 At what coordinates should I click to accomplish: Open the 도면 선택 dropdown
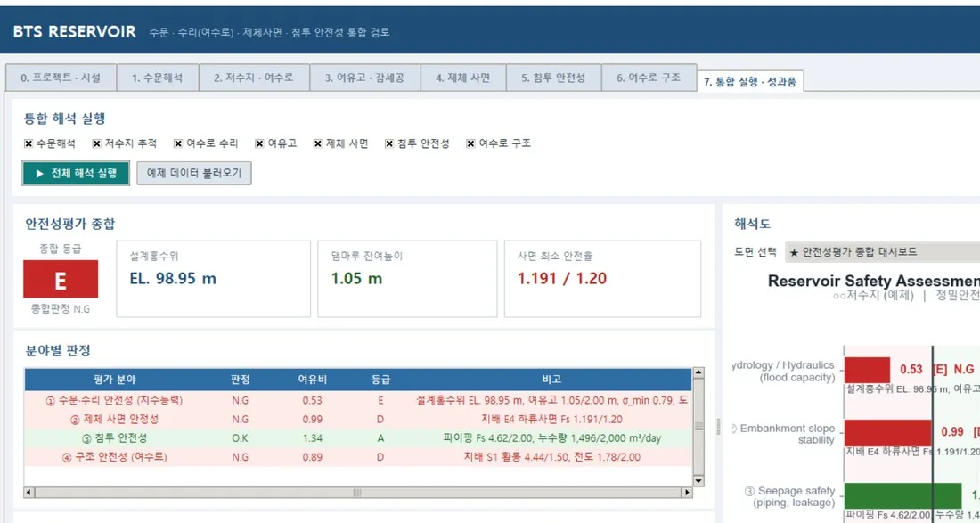coord(882,252)
